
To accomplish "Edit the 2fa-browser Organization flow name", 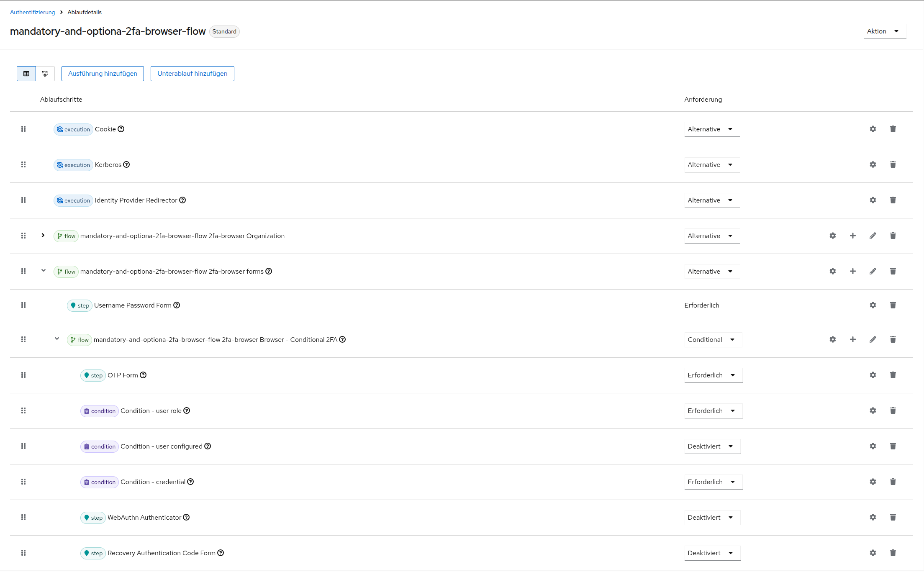I will (873, 236).
